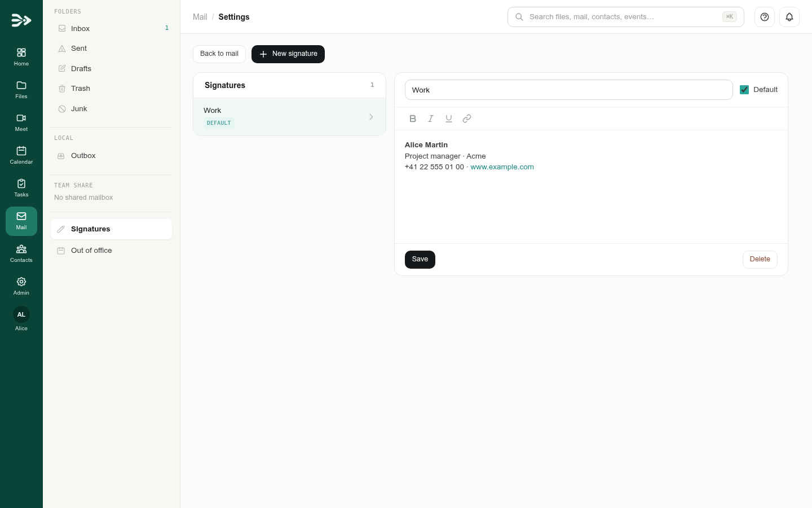The width and height of the screenshot is (812, 508).
Task: Open Alice's profile avatar
Action: 21,314
